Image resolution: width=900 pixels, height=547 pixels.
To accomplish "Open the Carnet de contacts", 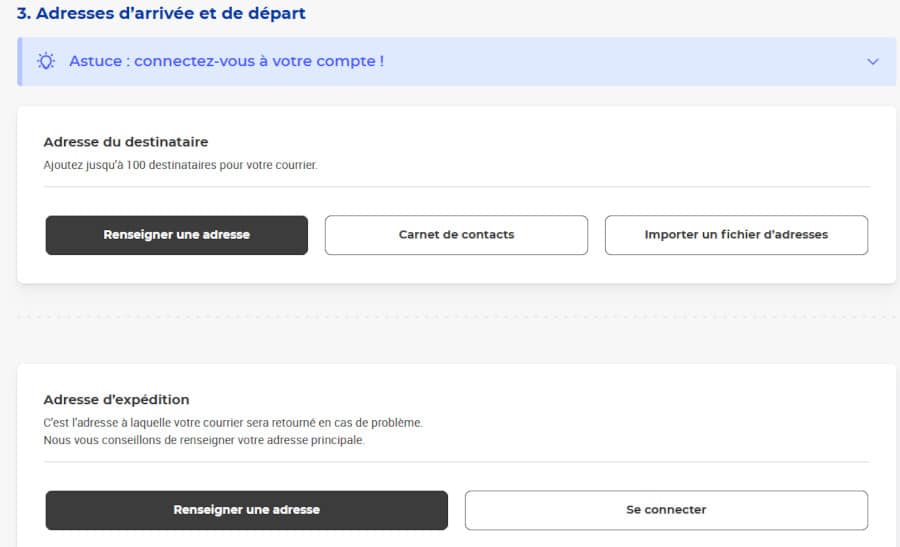I will (x=456, y=235).
